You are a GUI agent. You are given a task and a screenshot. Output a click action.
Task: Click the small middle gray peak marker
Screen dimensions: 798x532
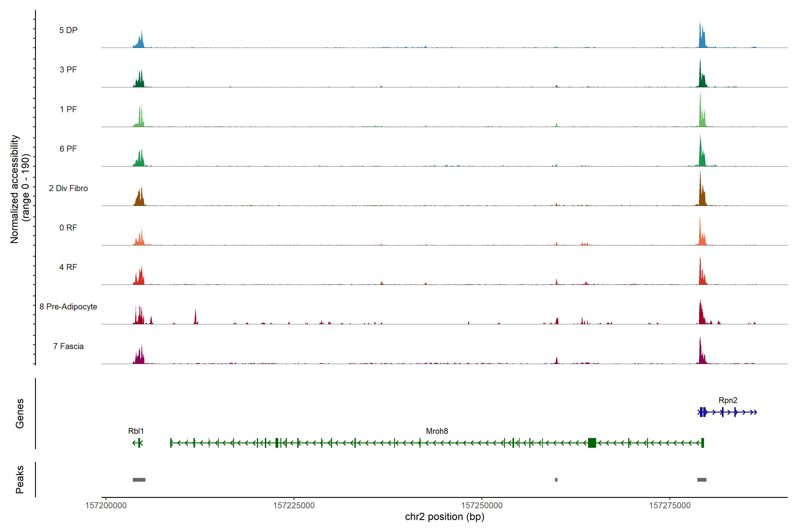pos(556,480)
